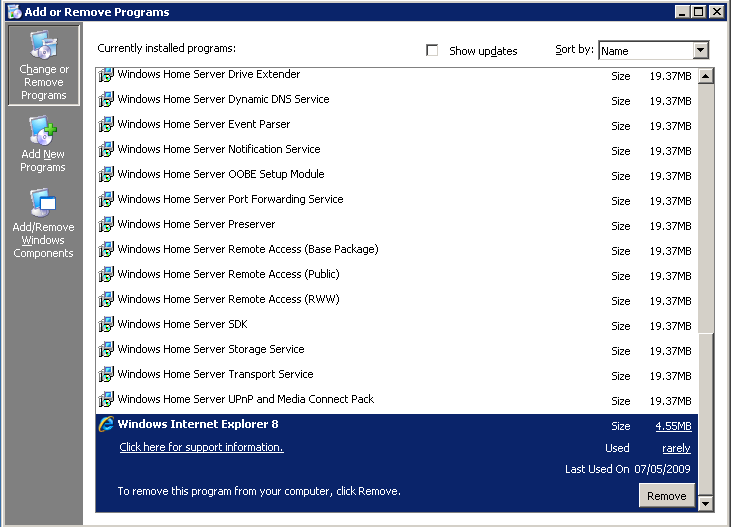The image size is (731, 527).
Task: Click the 'rarely' usage link
Action: pos(676,448)
